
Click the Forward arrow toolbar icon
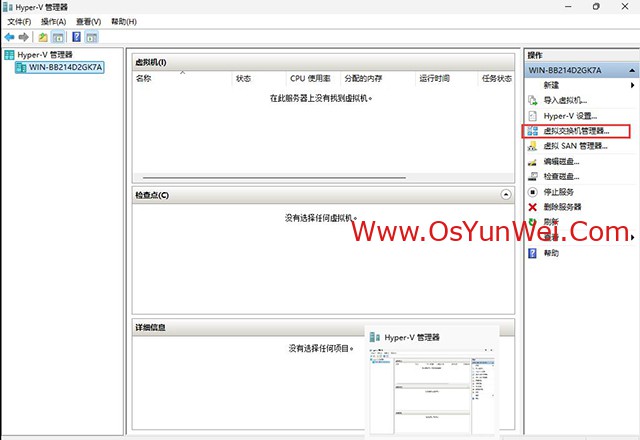[24, 37]
